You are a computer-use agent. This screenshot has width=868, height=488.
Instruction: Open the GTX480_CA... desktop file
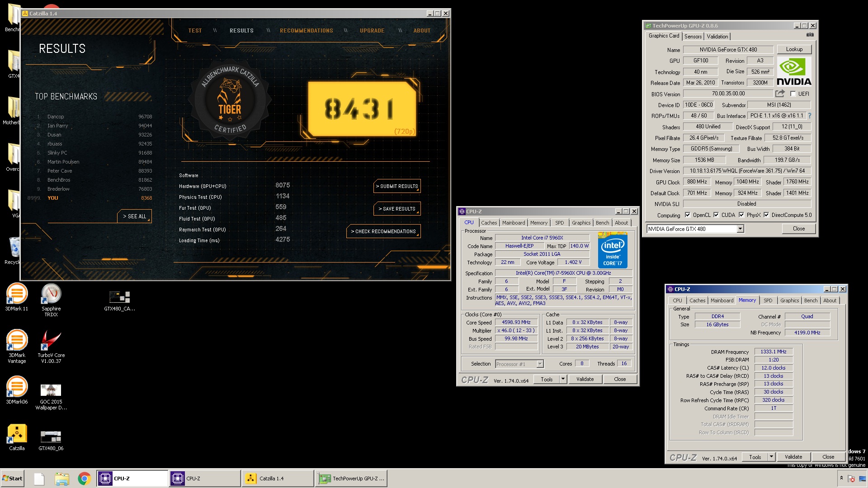[x=120, y=301]
